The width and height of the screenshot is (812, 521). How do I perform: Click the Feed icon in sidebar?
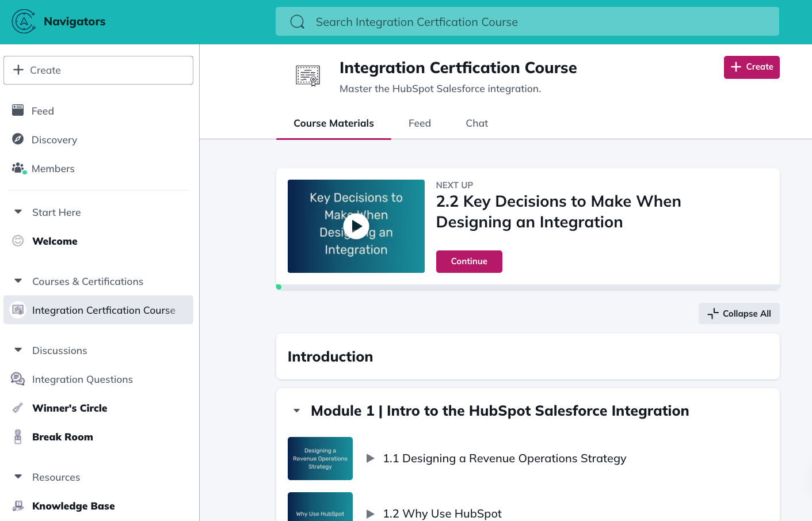pos(18,110)
